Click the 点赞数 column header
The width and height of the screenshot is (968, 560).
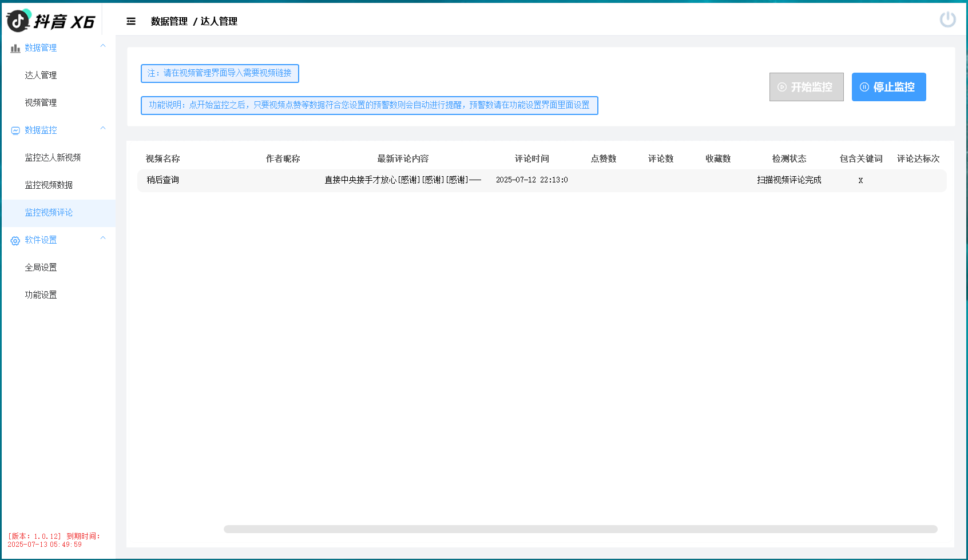pyautogui.click(x=604, y=159)
